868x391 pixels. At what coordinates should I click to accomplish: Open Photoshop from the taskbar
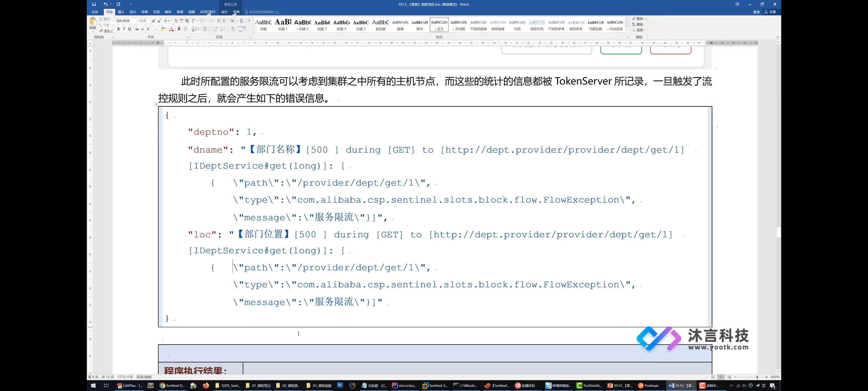[340, 386]
